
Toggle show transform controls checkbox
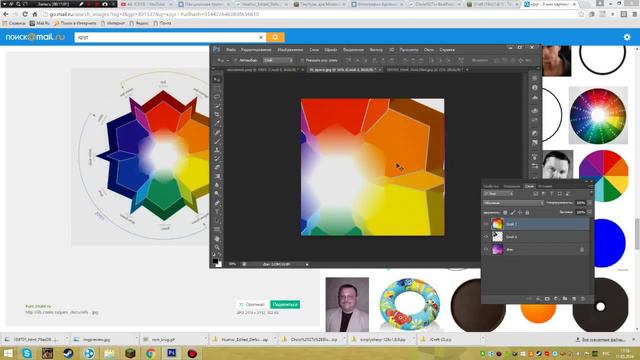(302, 60)
